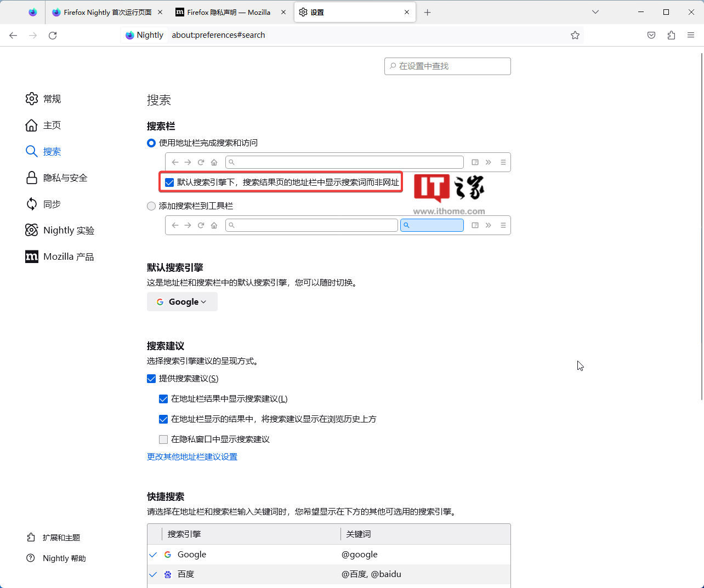The image size is (704, 588).
Task: Select 使用地址栏完成搜索和访问 radio button
Action: pos(151,143)
